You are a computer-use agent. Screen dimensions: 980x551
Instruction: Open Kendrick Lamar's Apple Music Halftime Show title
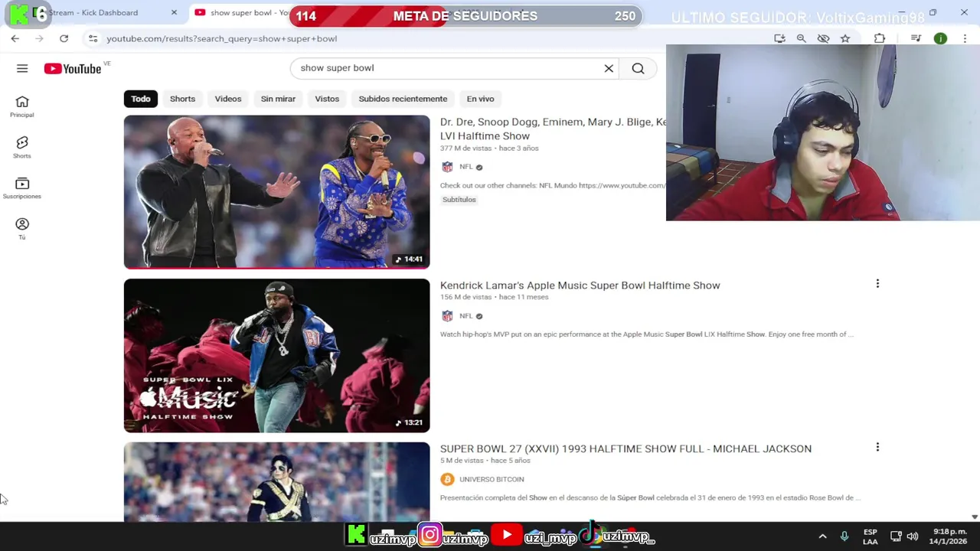(580, 285)
